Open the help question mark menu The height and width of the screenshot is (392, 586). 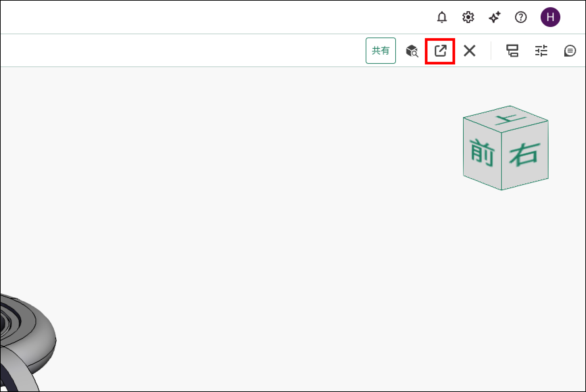point(521,17)
